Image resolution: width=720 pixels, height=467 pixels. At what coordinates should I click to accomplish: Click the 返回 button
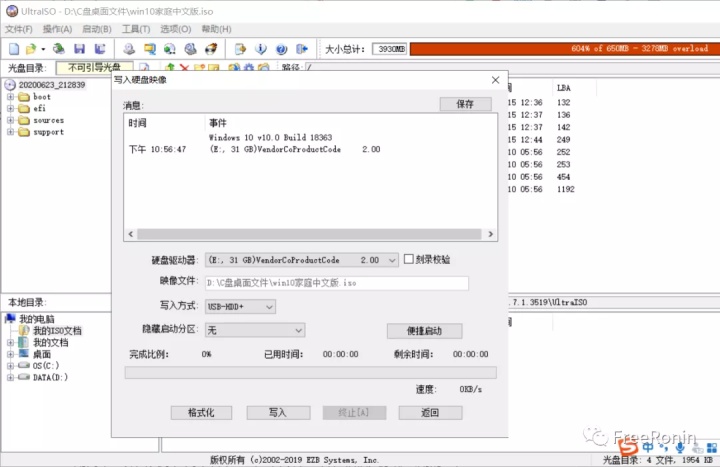[430, 413]
